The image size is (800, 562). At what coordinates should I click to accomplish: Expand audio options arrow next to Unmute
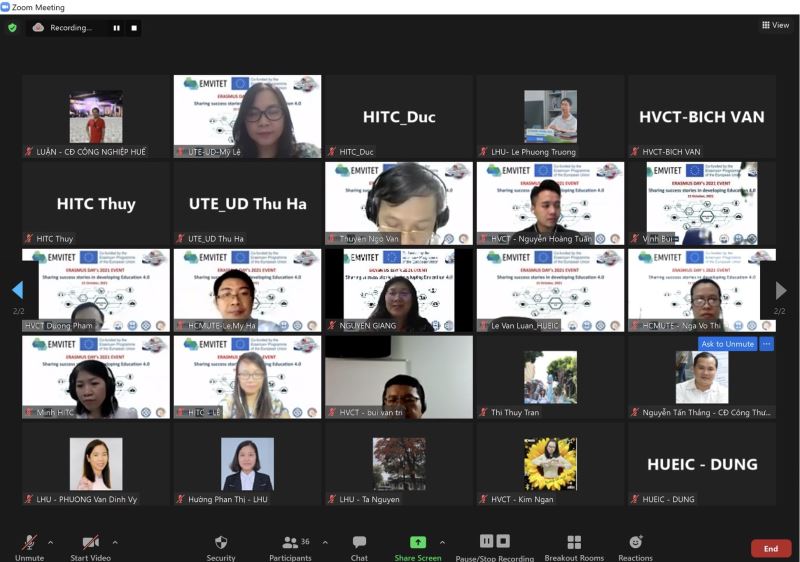(51, 542)
